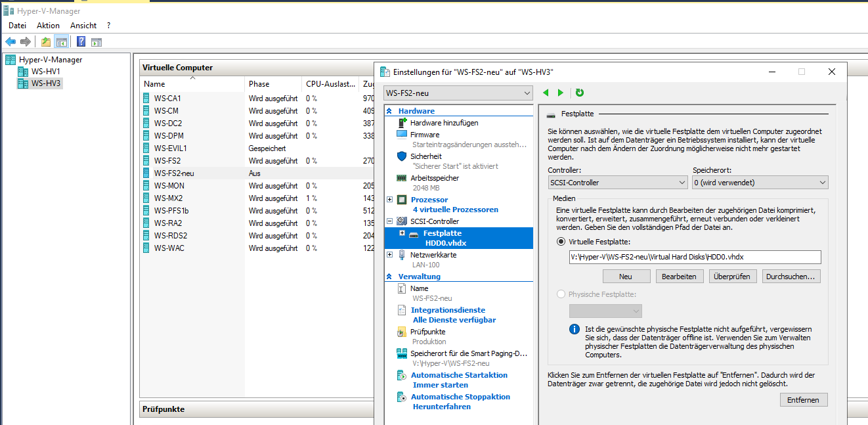Select the Festplatte HDD0.vhdx tree item
Viewport: 868px width, 425px height.
tap(458, 238)
